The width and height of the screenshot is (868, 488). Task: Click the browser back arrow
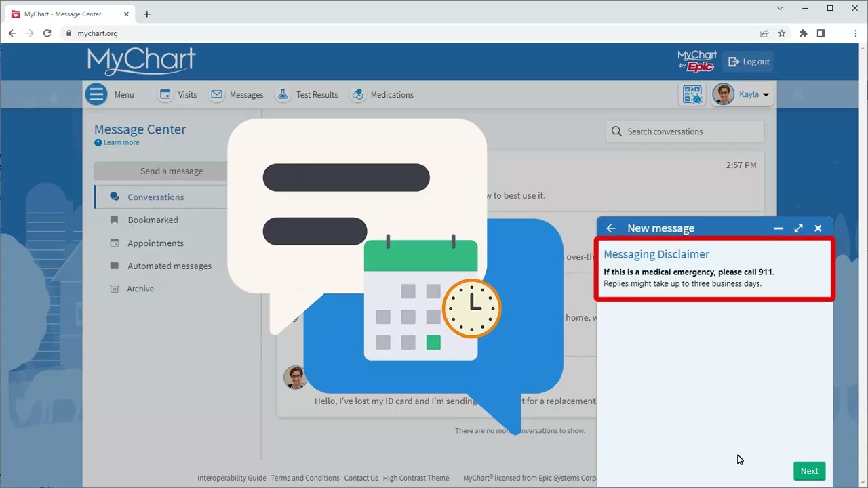pos(12,33)
